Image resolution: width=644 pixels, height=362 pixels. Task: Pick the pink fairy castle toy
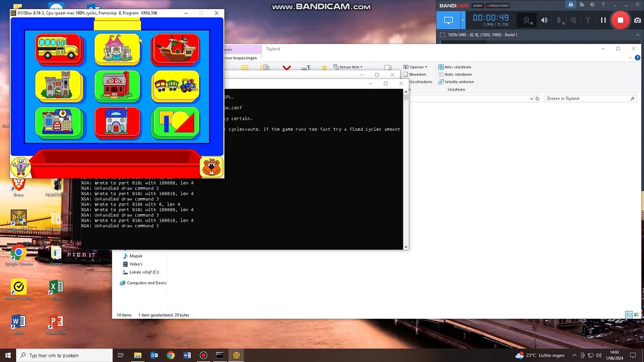point(117,49)
